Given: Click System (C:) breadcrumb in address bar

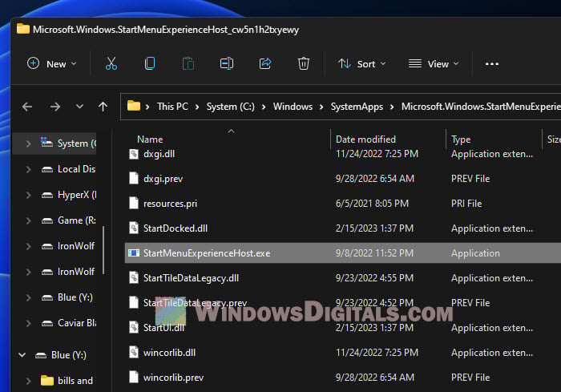Looking at the screenshot, I should coord(231,107).
